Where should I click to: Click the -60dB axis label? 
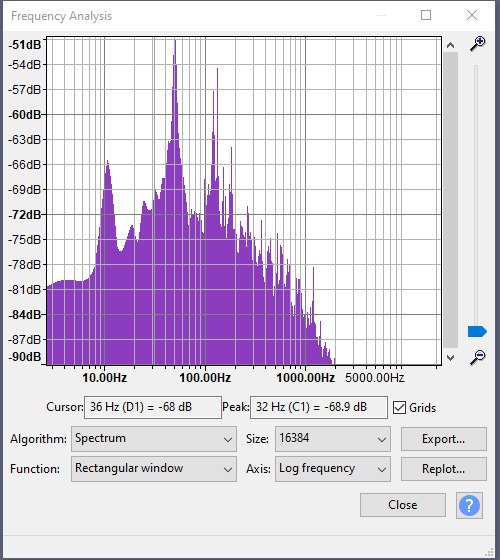click(25, 115)
